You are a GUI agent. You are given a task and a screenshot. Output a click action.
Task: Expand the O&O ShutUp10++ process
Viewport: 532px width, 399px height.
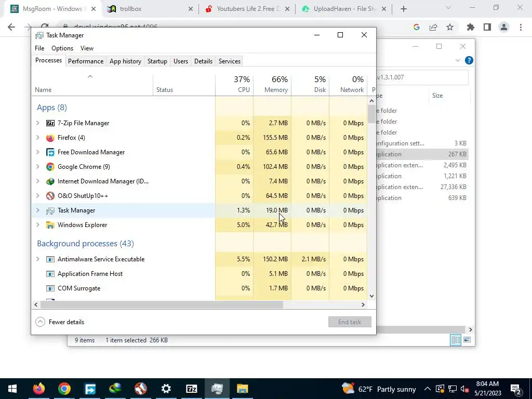click(x=37, y=196)
